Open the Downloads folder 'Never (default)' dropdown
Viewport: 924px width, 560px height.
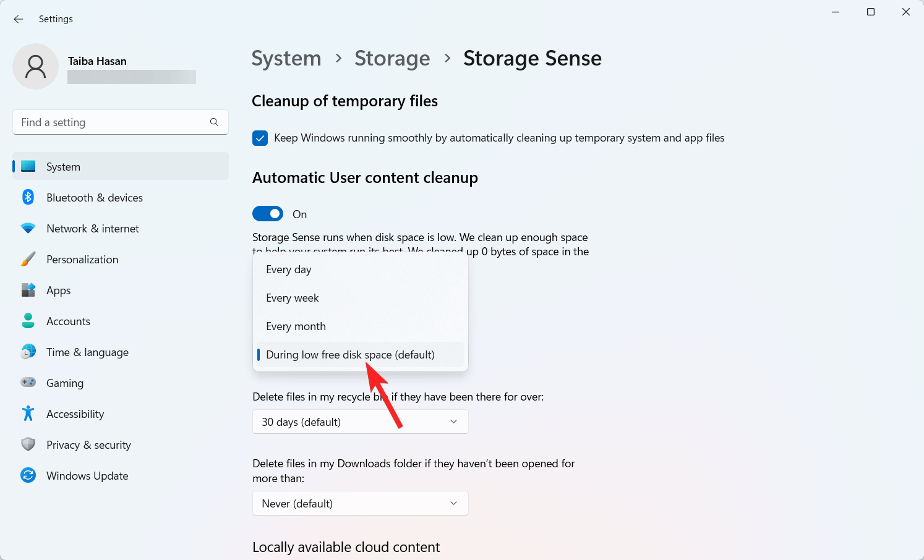coord(360,503)
